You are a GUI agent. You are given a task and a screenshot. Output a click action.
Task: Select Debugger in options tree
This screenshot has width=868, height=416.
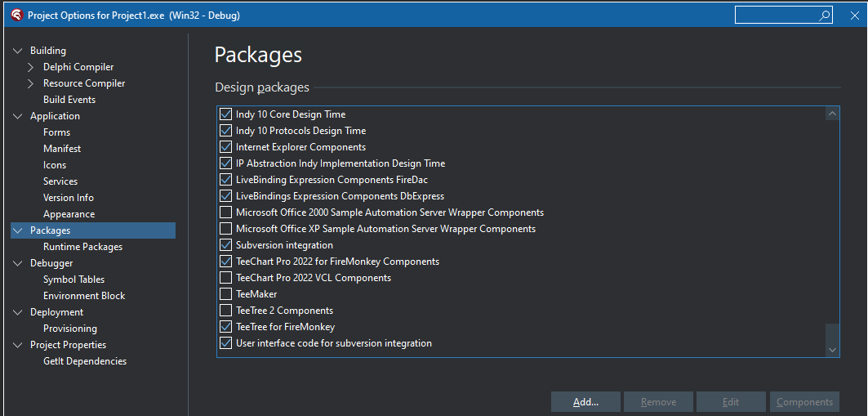pos(51,263)
